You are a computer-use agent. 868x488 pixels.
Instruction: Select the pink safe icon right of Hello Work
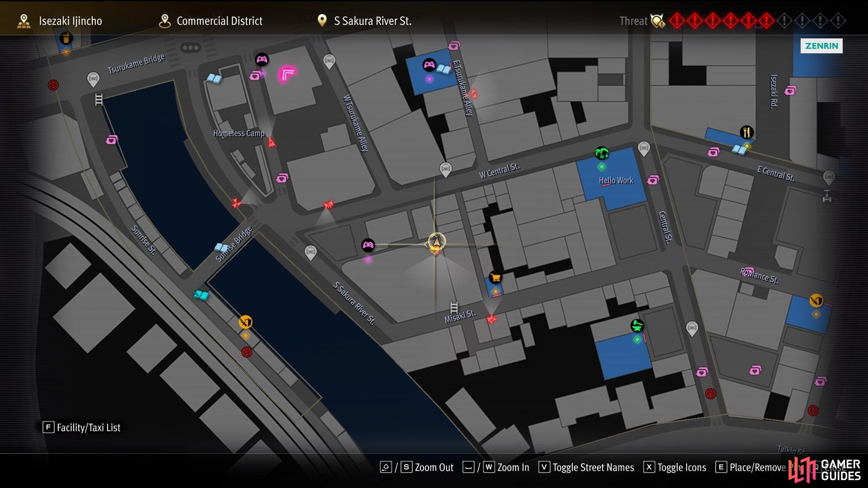click(x=653, y=180)
